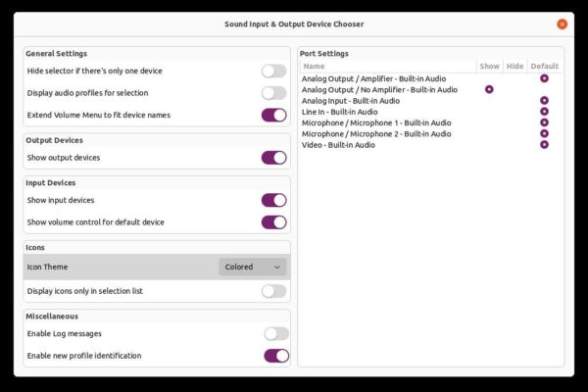Select Default radio for Analog Input row
The height and width of the screenshot is (392, 588).
(x=544, y=101)
